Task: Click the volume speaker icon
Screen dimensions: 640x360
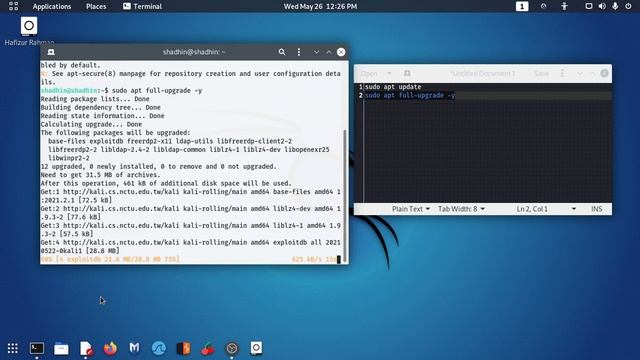Action: [602, 6]
